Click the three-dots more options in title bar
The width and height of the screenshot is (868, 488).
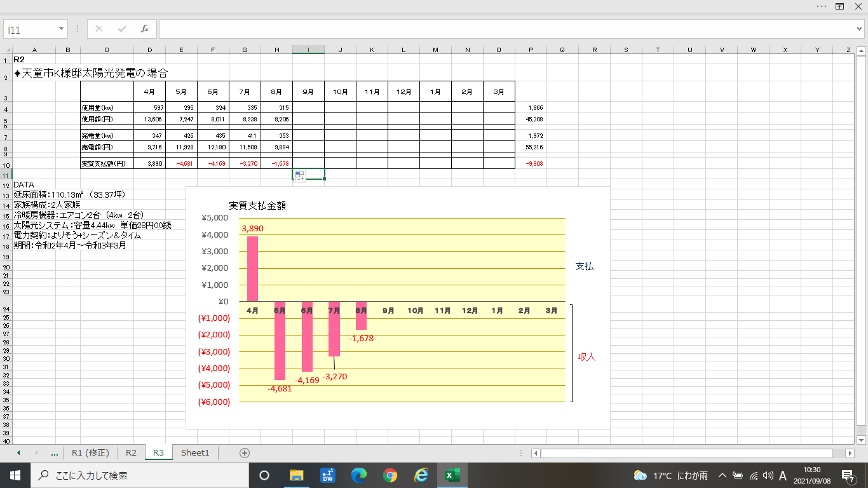(822, 6)
